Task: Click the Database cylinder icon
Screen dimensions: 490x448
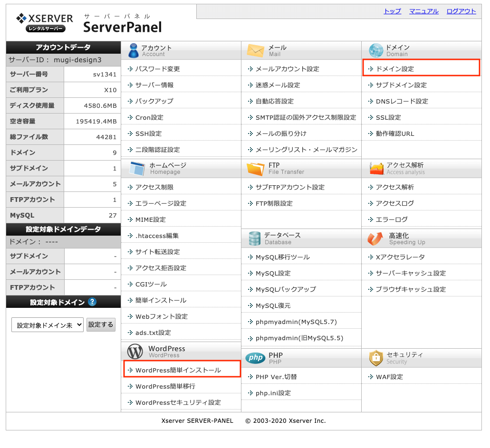Action: pos(254,238)
